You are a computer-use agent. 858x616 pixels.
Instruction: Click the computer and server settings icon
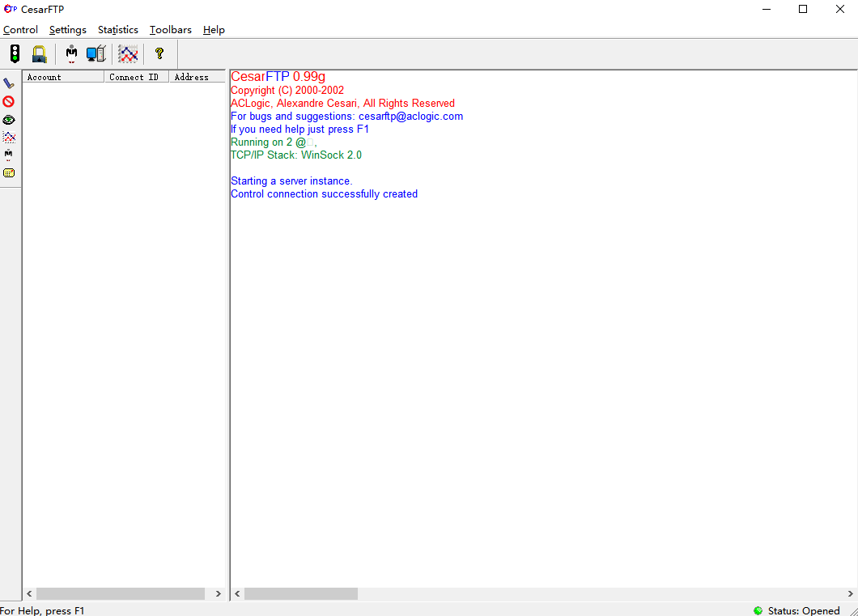coord(96,54)
